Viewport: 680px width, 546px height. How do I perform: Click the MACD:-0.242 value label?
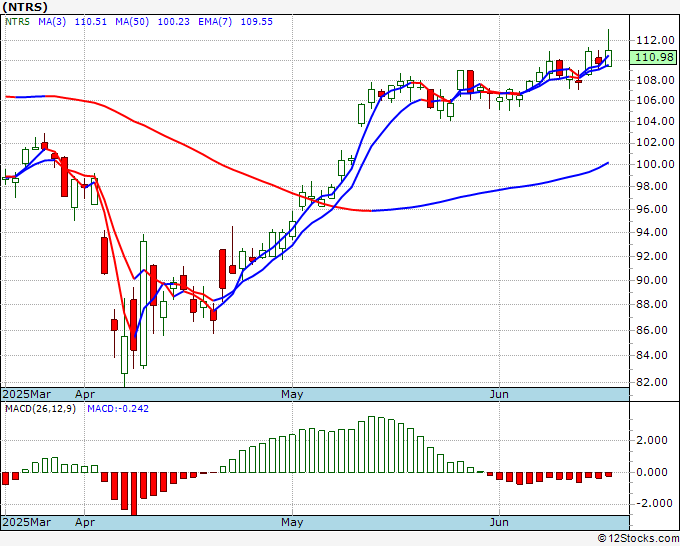coord(118,409)
